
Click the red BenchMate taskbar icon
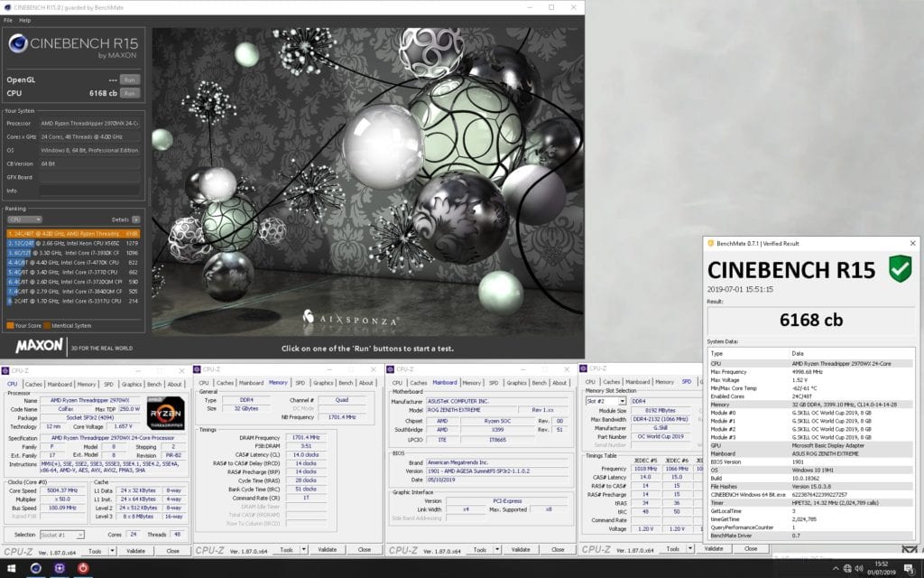[83, 568]
